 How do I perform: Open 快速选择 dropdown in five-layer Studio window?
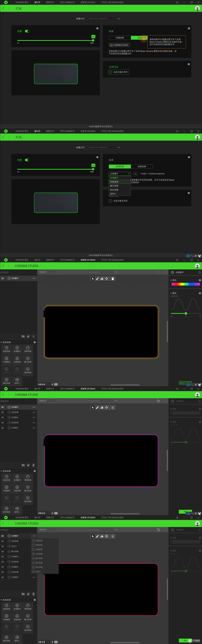49,401
